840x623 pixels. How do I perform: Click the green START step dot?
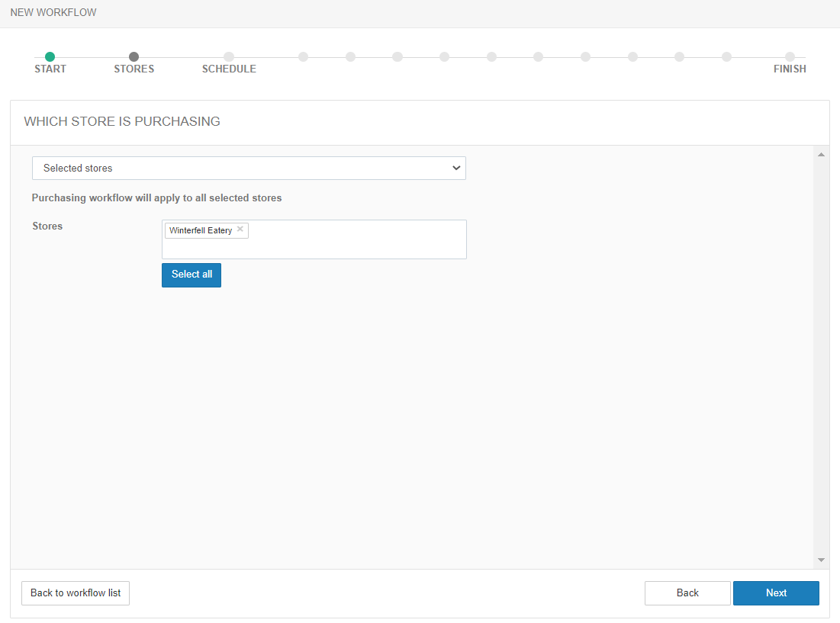click(50, 56)
